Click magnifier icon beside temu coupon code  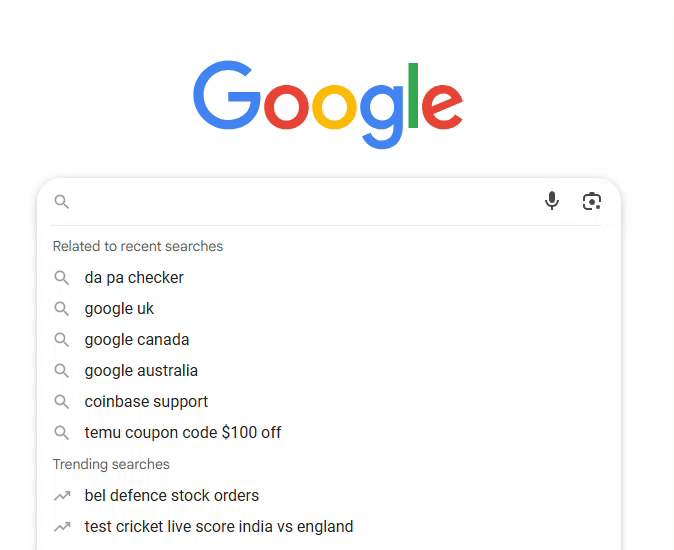[62, 433]
